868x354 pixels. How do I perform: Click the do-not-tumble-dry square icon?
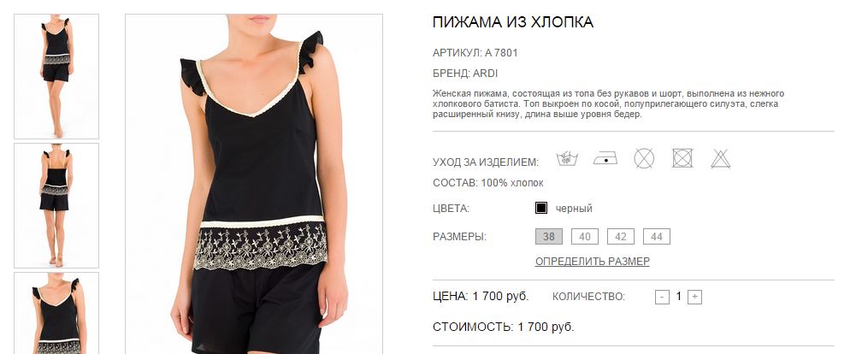coord(682,158)
